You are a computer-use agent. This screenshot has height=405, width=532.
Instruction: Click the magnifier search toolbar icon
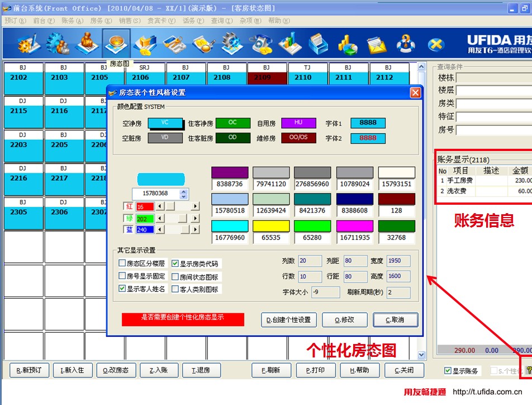point(202,44)
